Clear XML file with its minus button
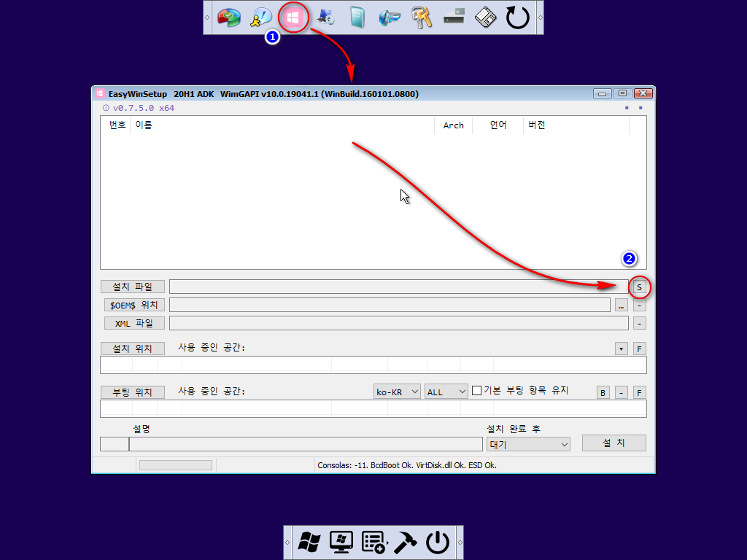This screenshot has width=747, height=560. click(639, 323)
